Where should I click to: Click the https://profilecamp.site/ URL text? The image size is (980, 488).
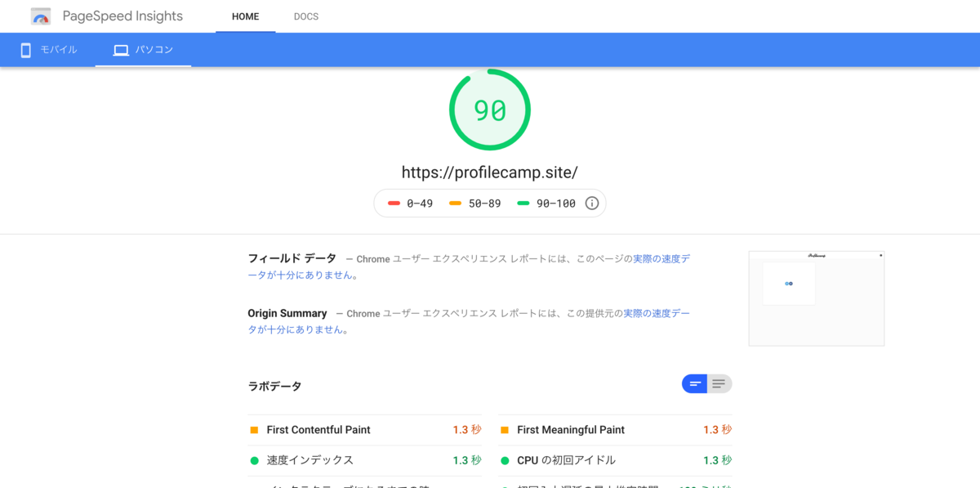490,172
